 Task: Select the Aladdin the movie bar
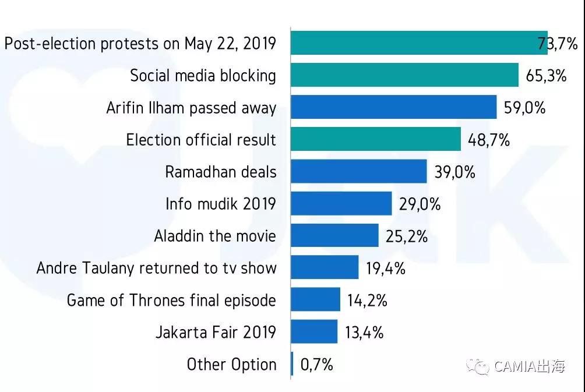[334, 236]
